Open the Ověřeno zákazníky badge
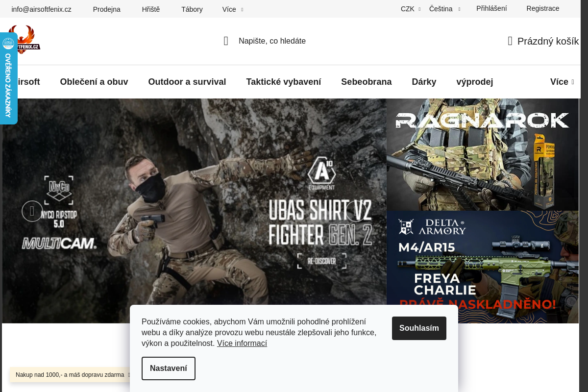588x392 pixels. point(8,78)
